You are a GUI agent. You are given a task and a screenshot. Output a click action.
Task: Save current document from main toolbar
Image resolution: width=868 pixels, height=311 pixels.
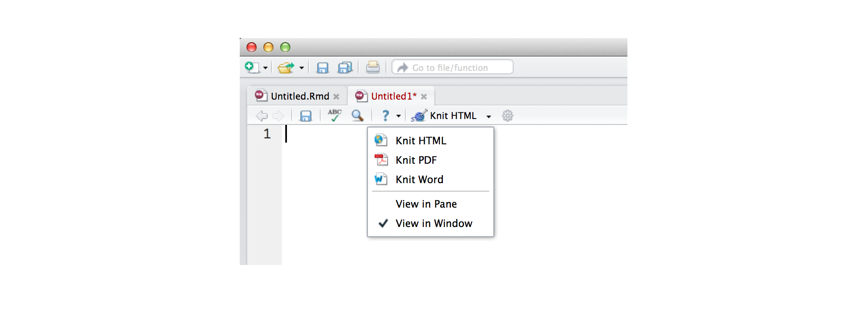tap(322, 68)
